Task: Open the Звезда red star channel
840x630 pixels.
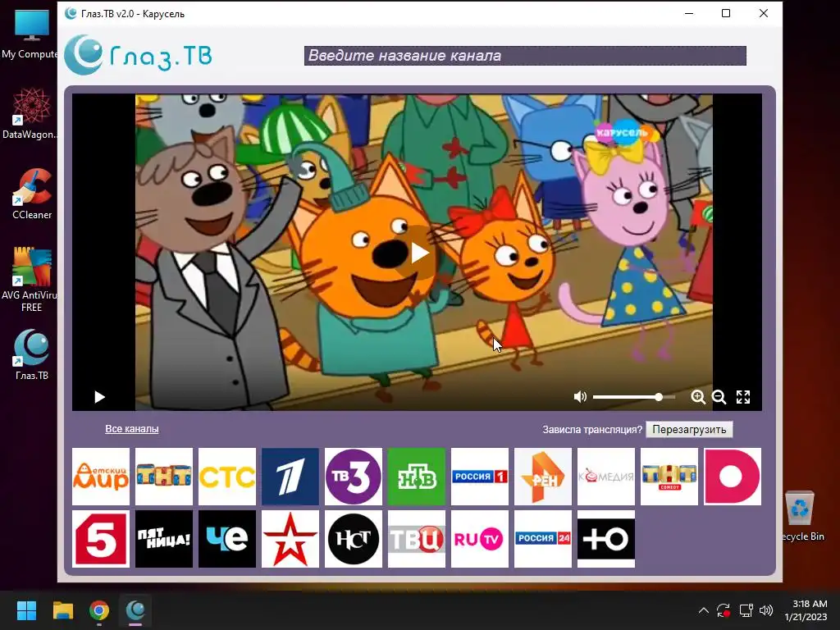Action: coord(290,539)
